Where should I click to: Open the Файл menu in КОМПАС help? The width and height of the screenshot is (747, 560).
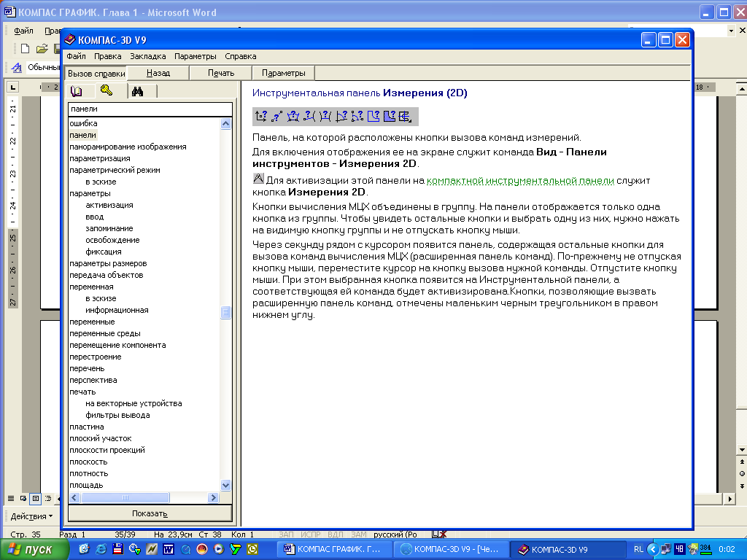76,56
